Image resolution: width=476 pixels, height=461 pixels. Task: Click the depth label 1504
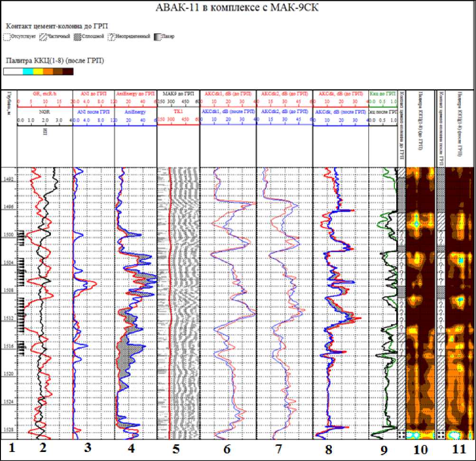pyautogui.click(x=8, y=263)
